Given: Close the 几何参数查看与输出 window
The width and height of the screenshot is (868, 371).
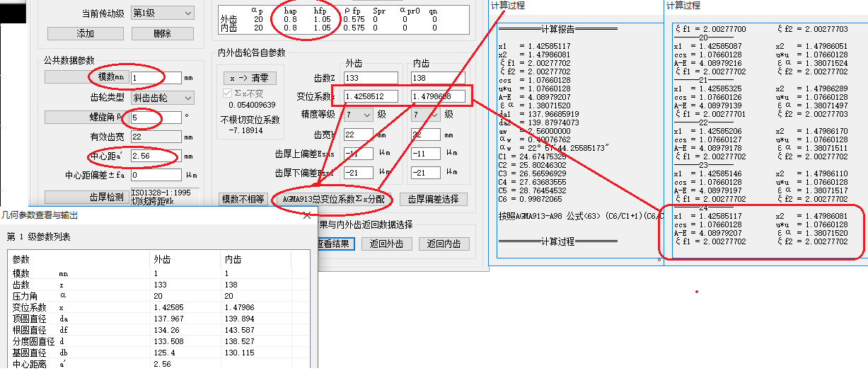Looking at the screenshot, I should point(307,215).
